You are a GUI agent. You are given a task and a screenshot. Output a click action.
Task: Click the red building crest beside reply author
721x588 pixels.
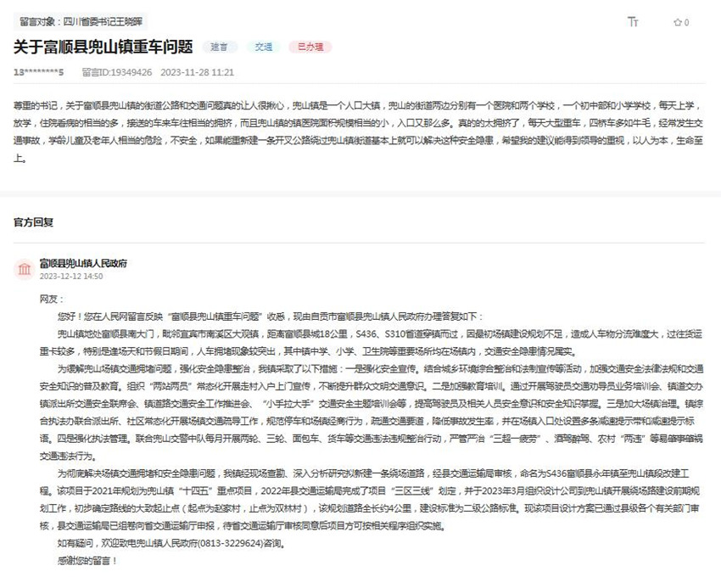pos(25,267)
